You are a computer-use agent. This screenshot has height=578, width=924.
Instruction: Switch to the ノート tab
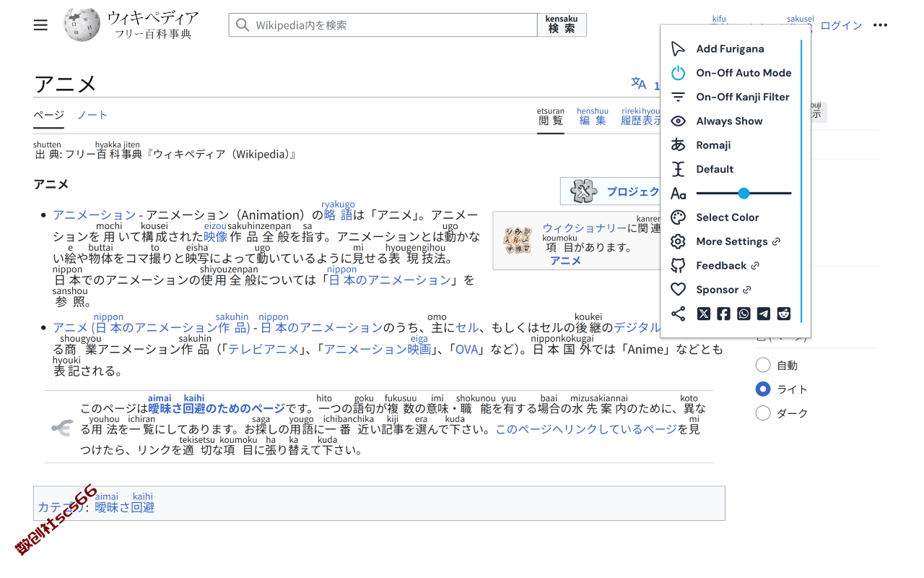pyautogui.click(x=92, y=115)
